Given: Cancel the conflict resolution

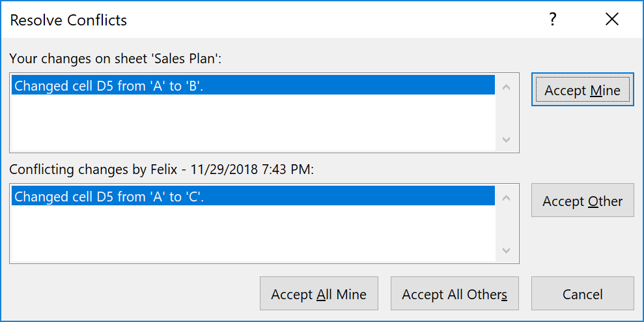Looking at the screenshot, I should pyautogui.click(x=582, y=295).
